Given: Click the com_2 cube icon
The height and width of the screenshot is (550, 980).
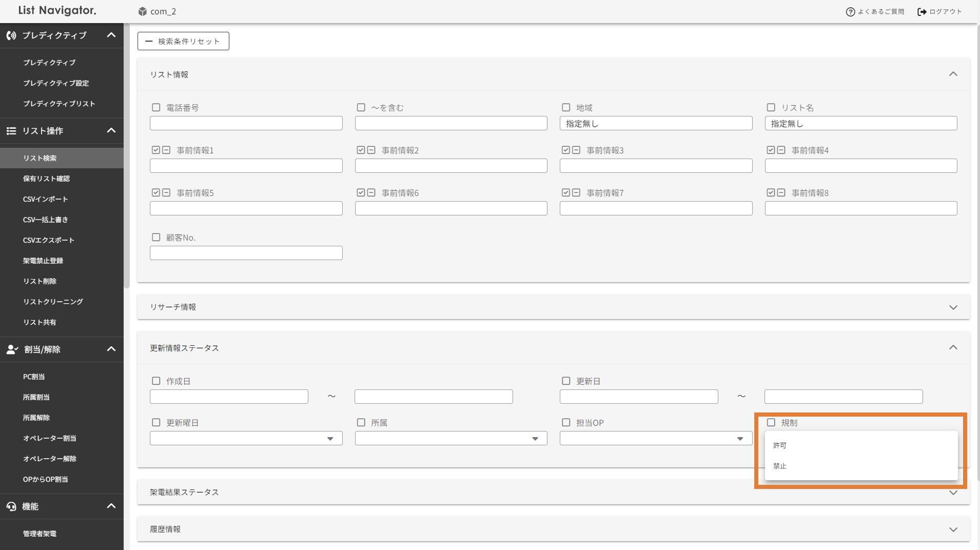Looking at the screenshot, I should tap(143, 11).
